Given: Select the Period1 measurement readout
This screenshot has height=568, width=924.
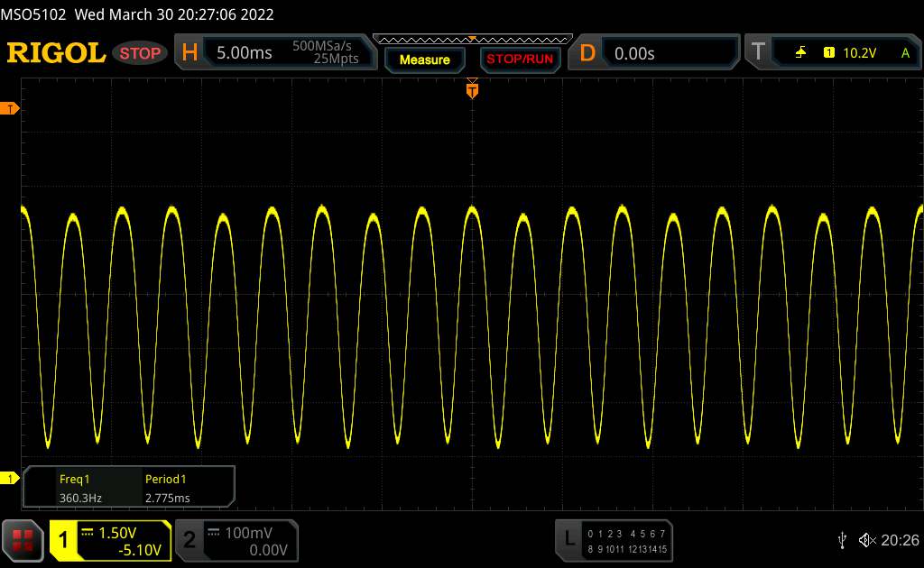Looking at the screenshot, I should coord(168,488).
